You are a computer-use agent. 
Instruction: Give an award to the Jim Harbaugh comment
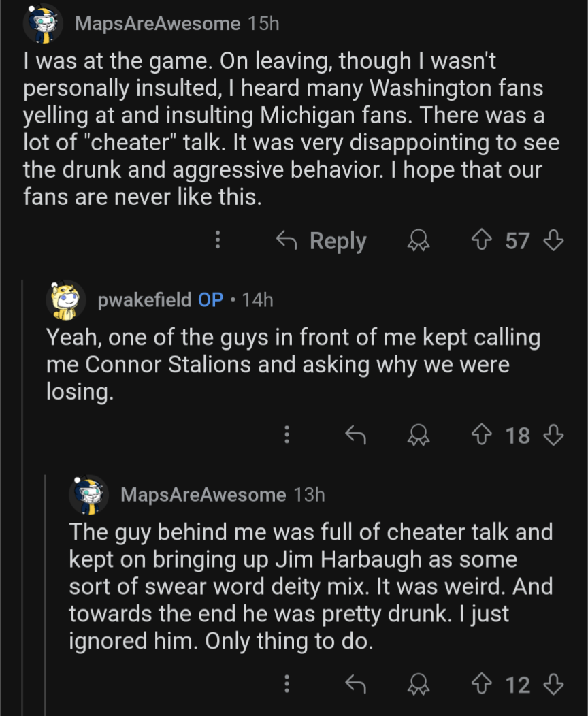(419, 685)
